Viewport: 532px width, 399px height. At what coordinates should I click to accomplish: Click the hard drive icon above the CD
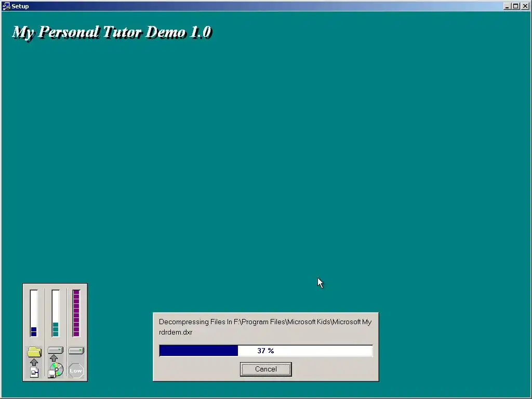click(56, 350)
